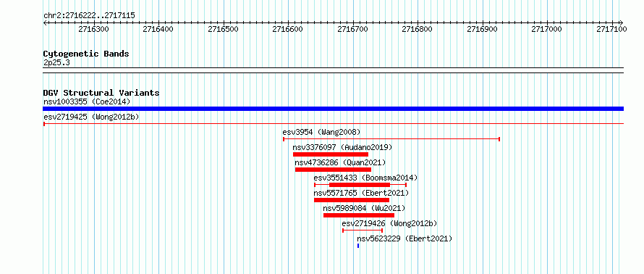Open variant esv3551433 (Boomsma2014) label
Image resolution: width=644 pixels, height=274 pixels.
point(365,178)
